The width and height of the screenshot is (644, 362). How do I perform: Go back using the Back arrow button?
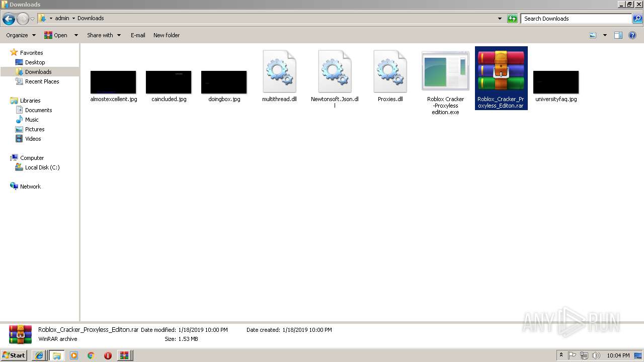pos(9,19)
